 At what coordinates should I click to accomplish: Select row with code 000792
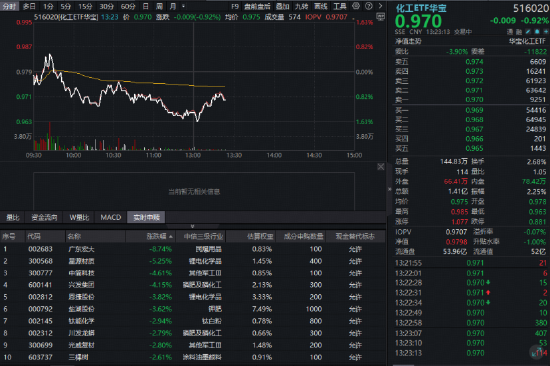point(193,309)
